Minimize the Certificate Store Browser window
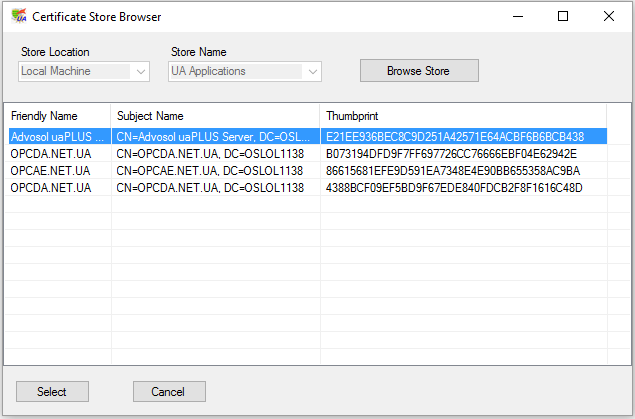The width and height of the screenshot is (635, 419). coord(518,17)
